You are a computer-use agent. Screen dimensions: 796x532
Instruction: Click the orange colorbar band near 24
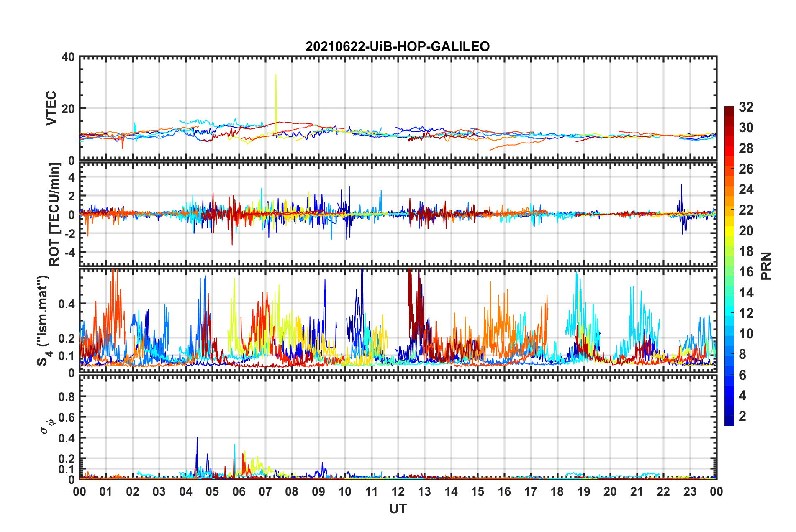coord(729,190)
